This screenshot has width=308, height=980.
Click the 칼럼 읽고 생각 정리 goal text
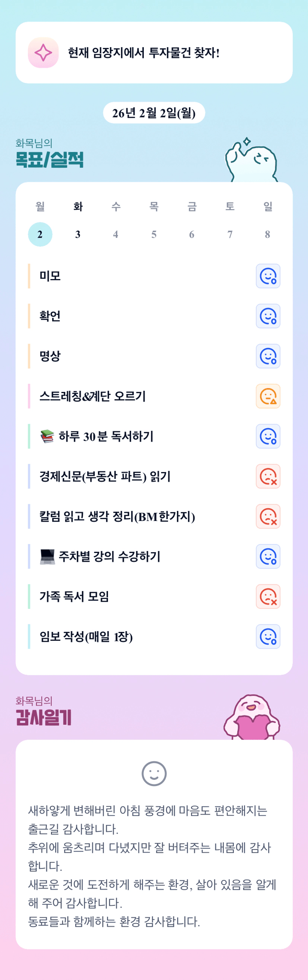(x=117, y=516)
